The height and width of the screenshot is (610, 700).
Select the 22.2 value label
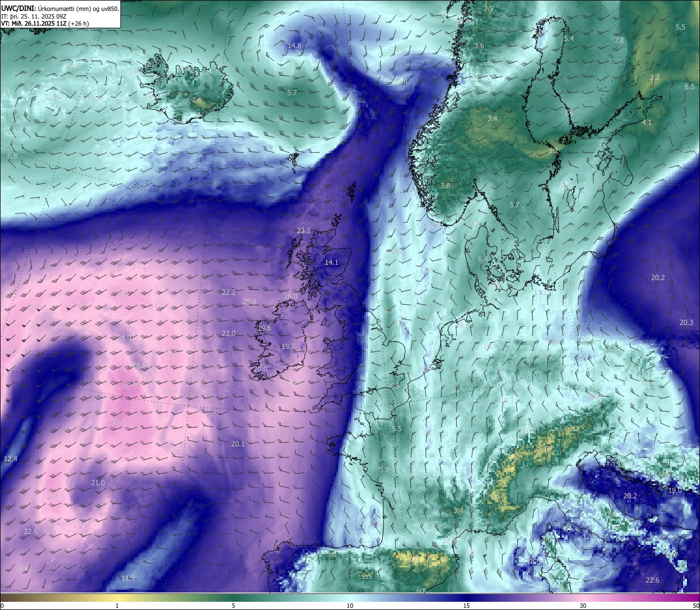[x=229, y=292]
